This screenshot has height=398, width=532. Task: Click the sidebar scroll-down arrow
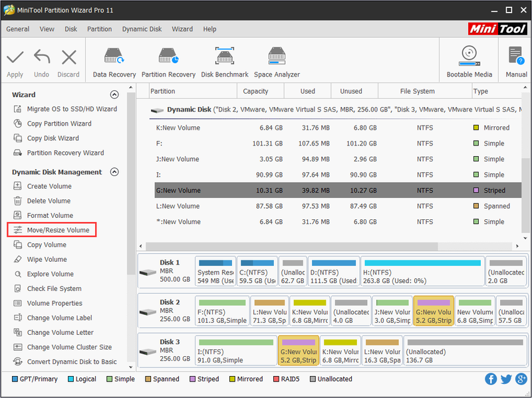pos(131,367)
